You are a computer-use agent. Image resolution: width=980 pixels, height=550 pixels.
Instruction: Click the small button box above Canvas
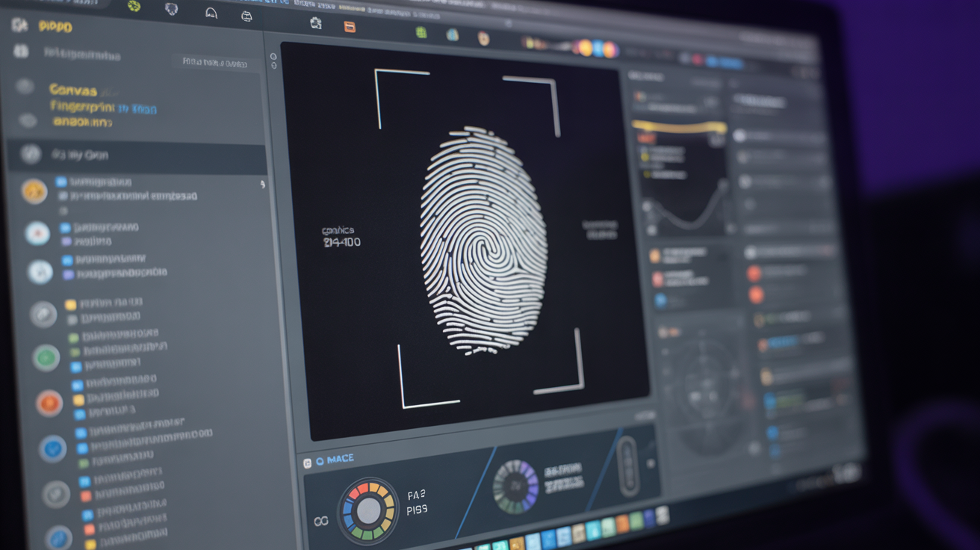[x=215, y=63]
